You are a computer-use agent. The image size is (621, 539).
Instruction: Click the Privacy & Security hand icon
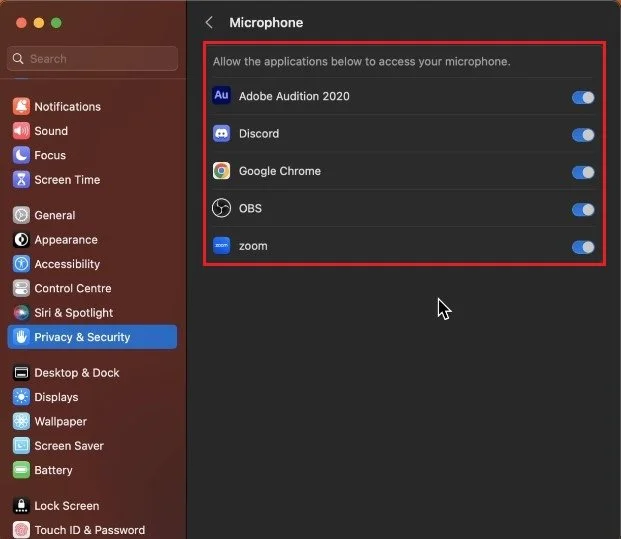point(21,337)
